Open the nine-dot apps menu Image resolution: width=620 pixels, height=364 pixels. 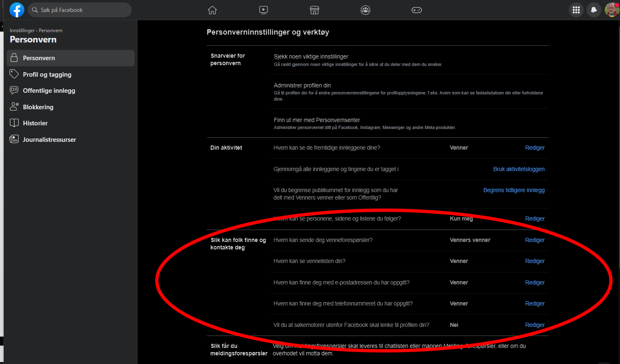click(576, 10)
